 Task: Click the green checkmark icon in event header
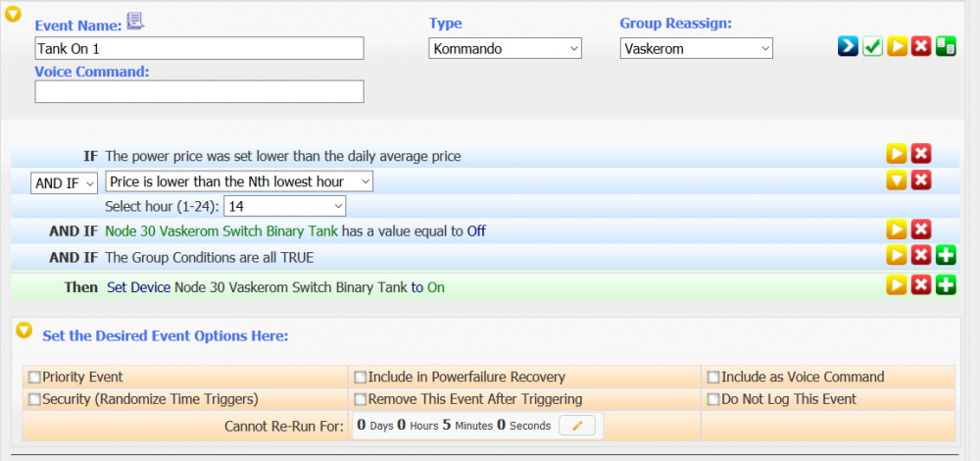click(x=872, y=47)
